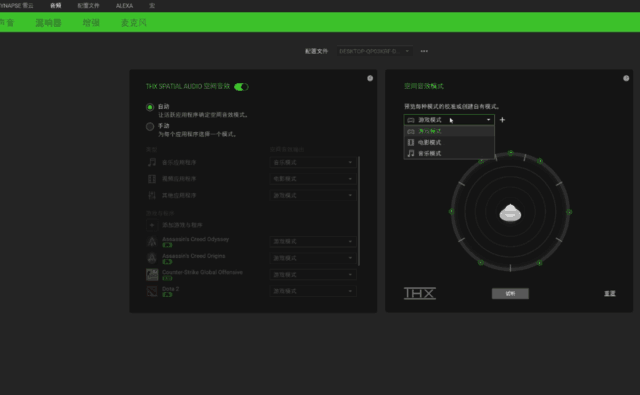
Task: Open help icon in spatial audio mode panel
Action: (626, 78)
